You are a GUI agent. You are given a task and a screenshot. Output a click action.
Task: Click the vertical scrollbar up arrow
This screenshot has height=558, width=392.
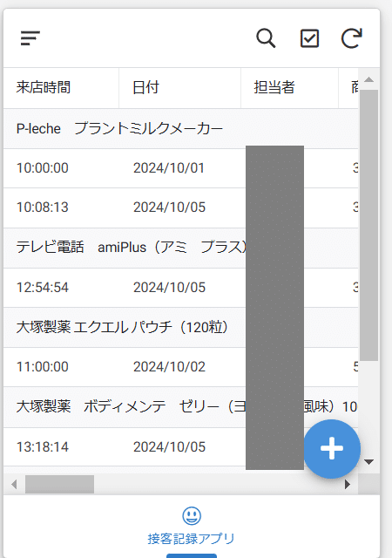click(x=368, y=79)
